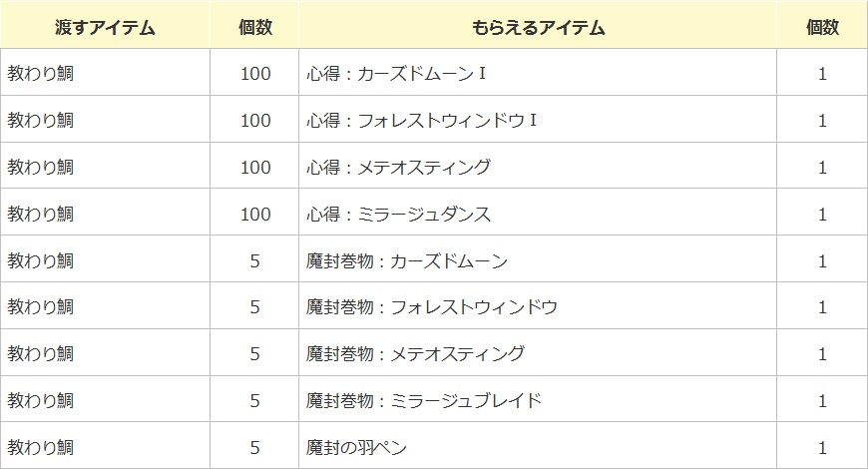
Task: Click the 心得：ミラージュダンス item
Action: [398, 215]
